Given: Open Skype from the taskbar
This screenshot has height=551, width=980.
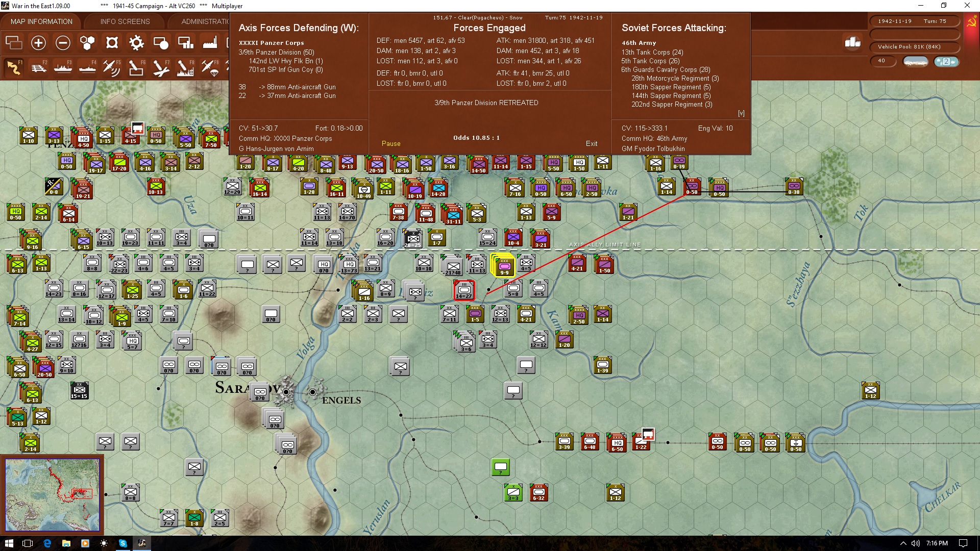Looking at the screenshot, I should [x=123, y=543].
